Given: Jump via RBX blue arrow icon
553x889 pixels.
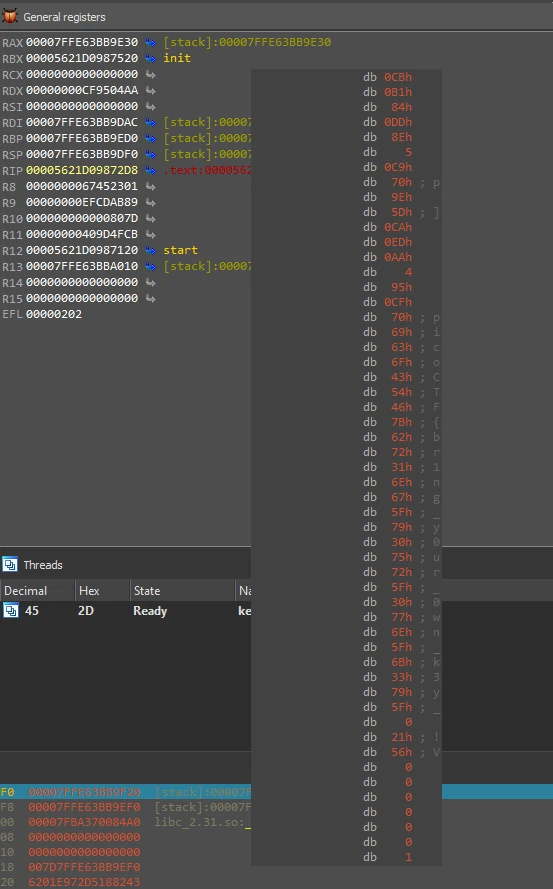Looking at the screenshot, I should pyautogui.click(x=150, y=58).
